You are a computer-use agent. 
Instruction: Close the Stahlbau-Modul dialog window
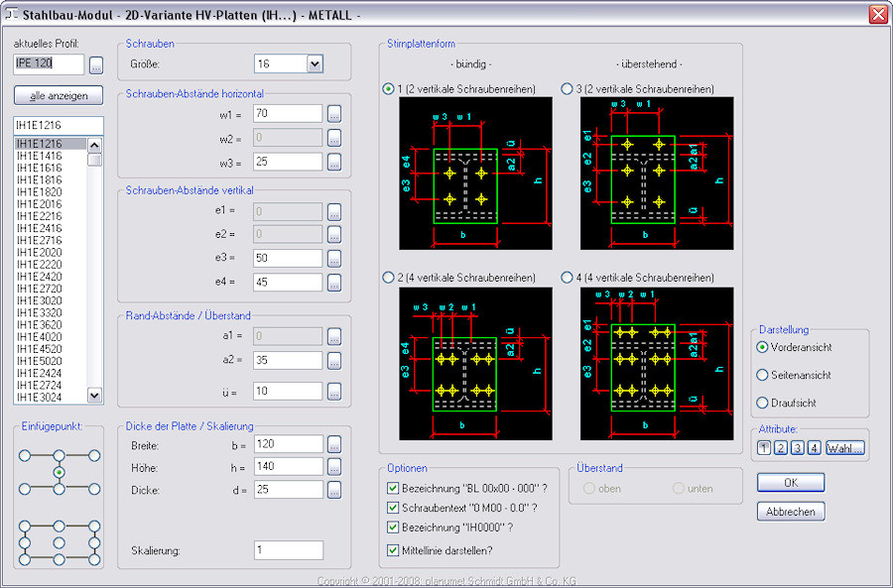click(879, 14)
